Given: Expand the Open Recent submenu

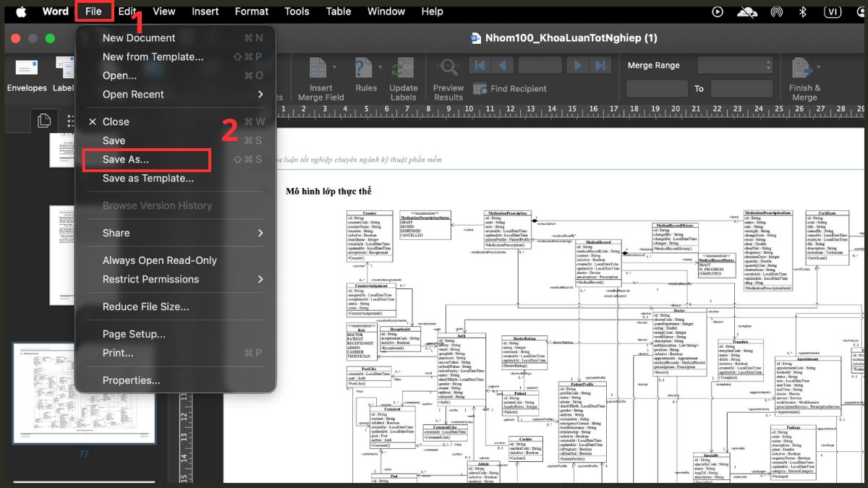Looking at the screenshot, I should click(175, 95).
